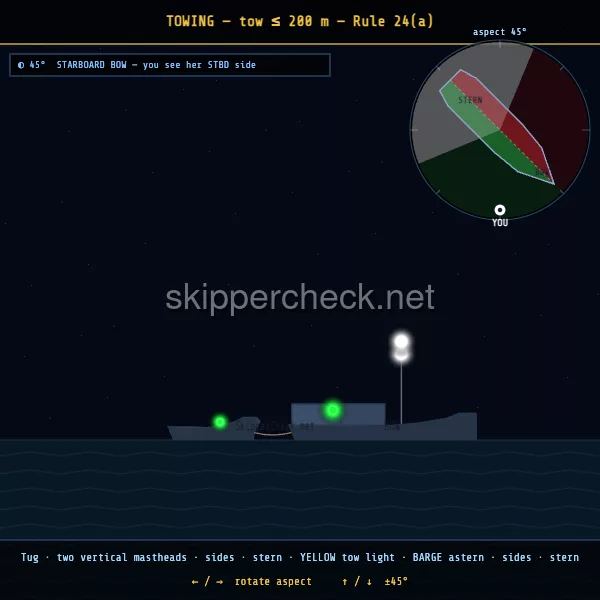
Task: Click the tug's wheelhouse superstructure
Action: click(338, 414)
